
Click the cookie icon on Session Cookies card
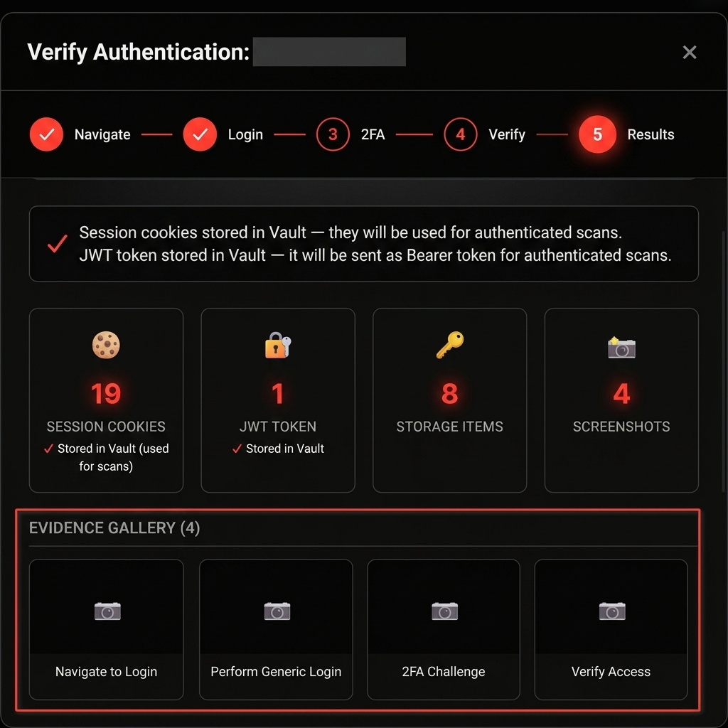tap(106, 346)
